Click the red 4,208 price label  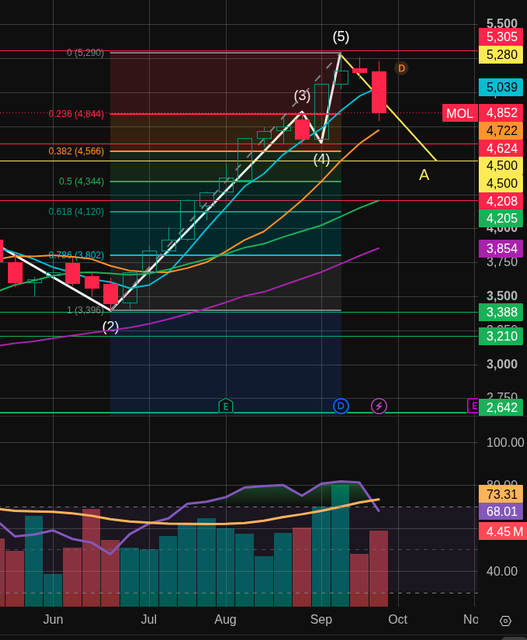(x=501, y=201)
